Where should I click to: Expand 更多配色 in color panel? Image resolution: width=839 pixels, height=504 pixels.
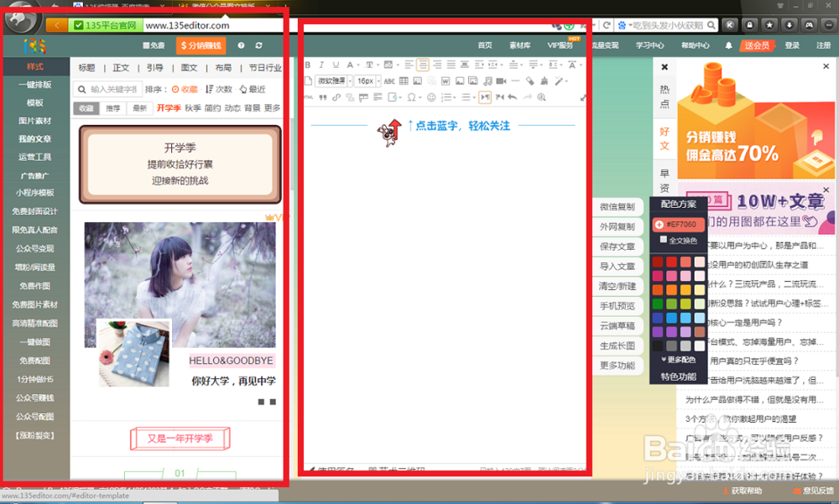(x=679, y=360)
